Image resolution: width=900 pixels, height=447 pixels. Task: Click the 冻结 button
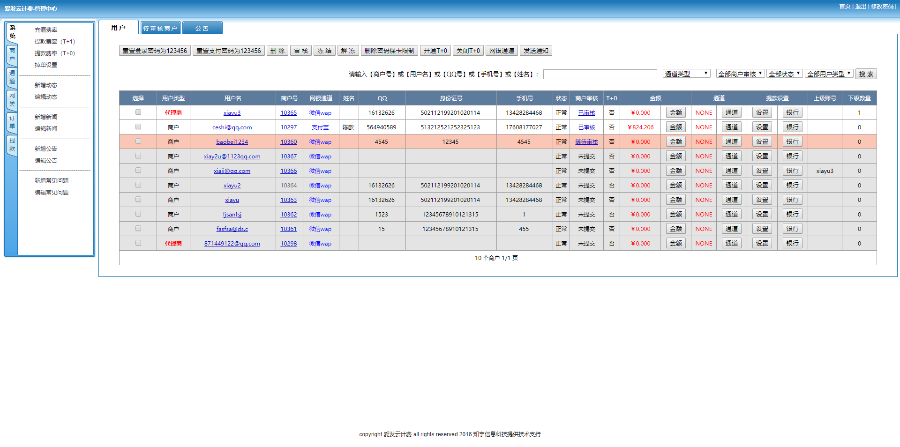324,50
